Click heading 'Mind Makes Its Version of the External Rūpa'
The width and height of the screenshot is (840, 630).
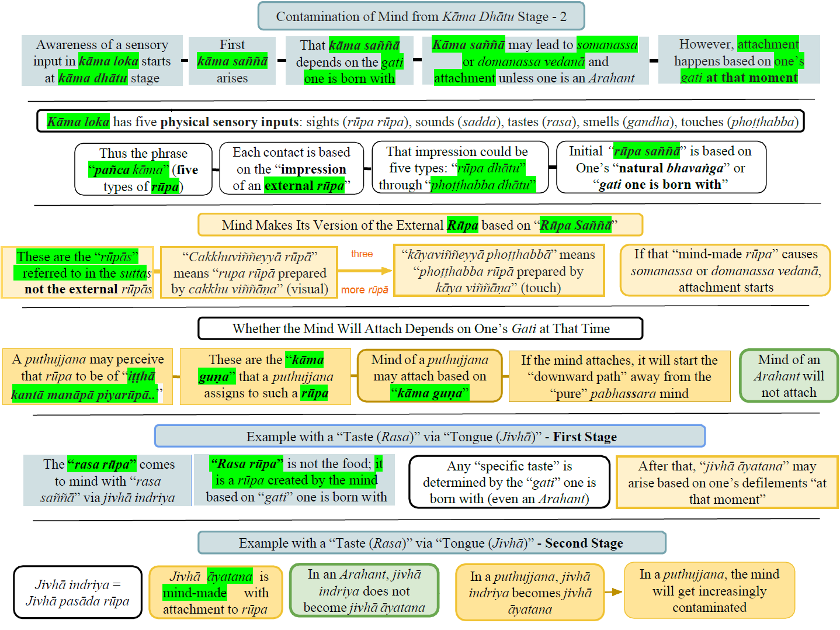421,225
